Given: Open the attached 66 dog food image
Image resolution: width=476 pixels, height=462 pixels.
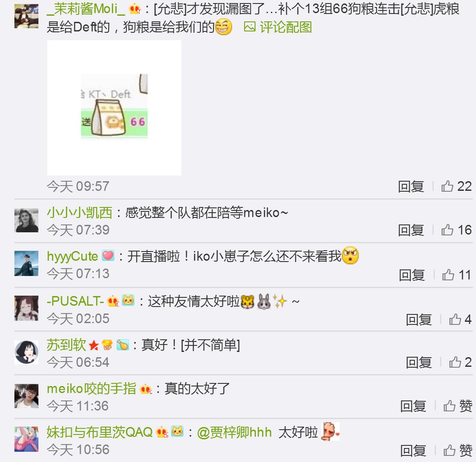Looking at the screenshot, I should click(114, 108).
